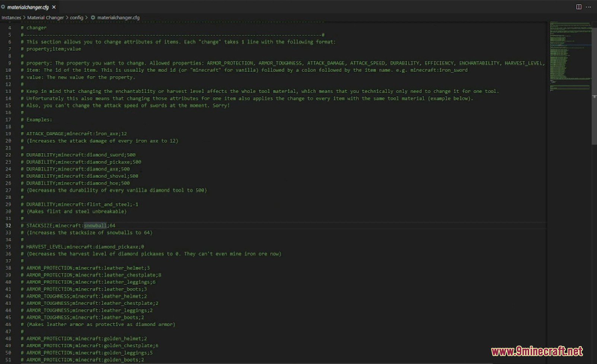Split the editor to the right
Screen dimensions: 597x364
click(x=579, y=7)
